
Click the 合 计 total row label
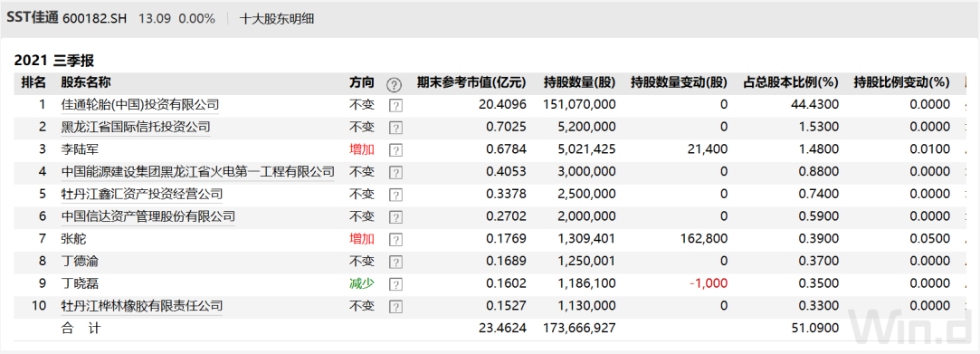[x=81, y=328]
